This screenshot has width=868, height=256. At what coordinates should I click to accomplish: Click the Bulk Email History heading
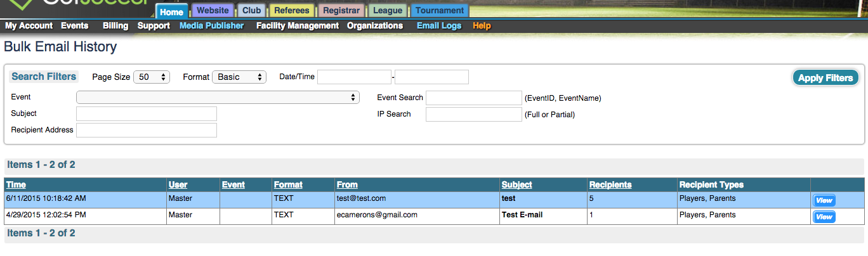coord(60,47)
